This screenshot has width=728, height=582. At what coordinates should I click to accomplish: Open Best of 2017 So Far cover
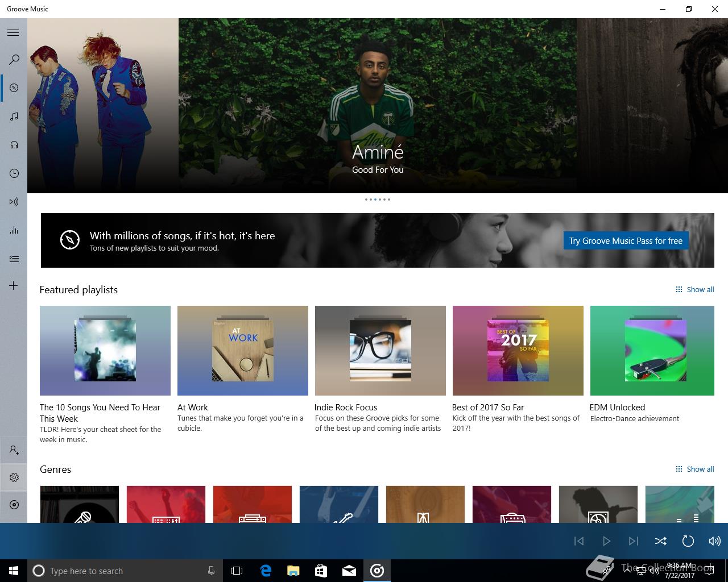[x=518, y=351]
